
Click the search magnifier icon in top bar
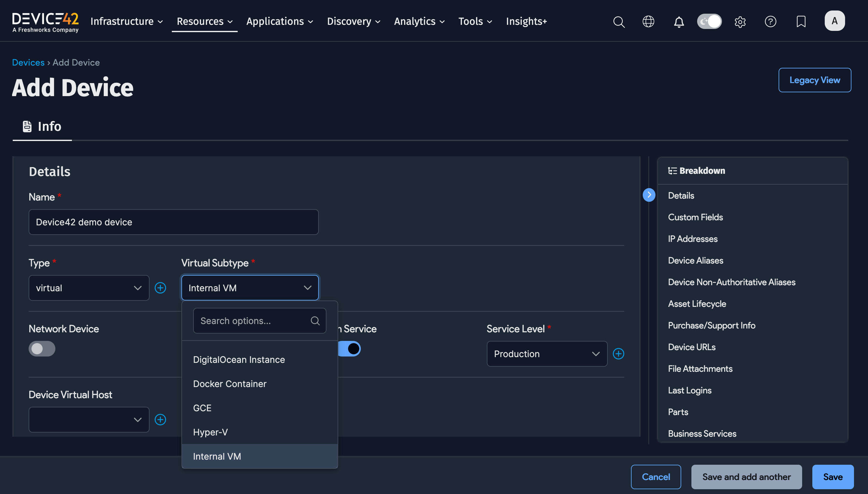point(619,22)
